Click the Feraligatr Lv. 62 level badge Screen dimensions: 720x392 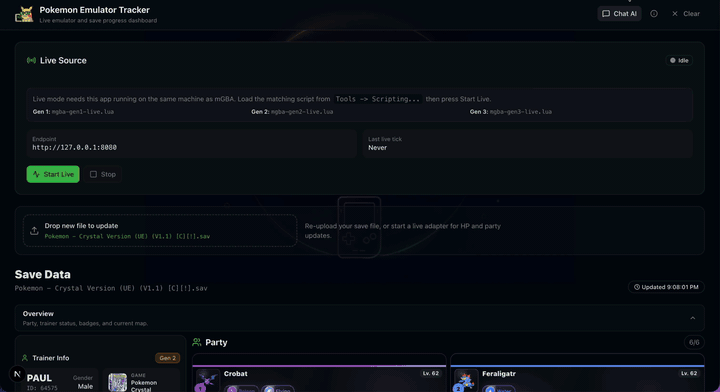[x=689, y=374]
